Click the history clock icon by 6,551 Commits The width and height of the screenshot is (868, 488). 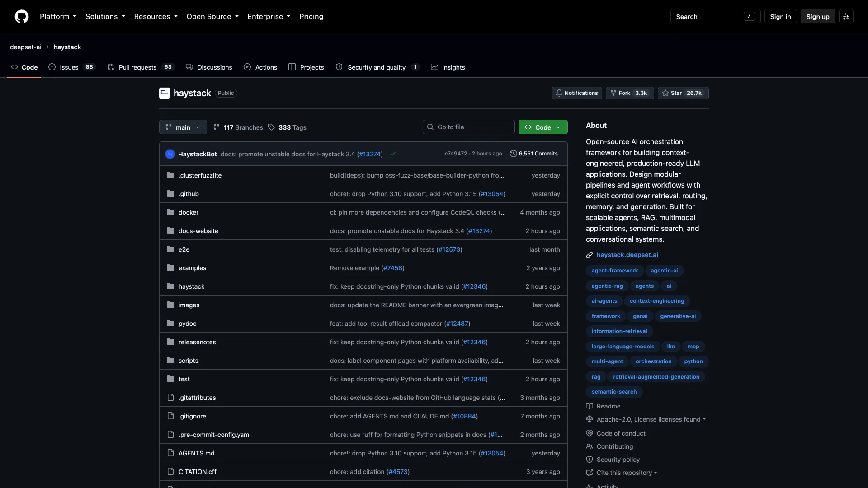point(513,154)
